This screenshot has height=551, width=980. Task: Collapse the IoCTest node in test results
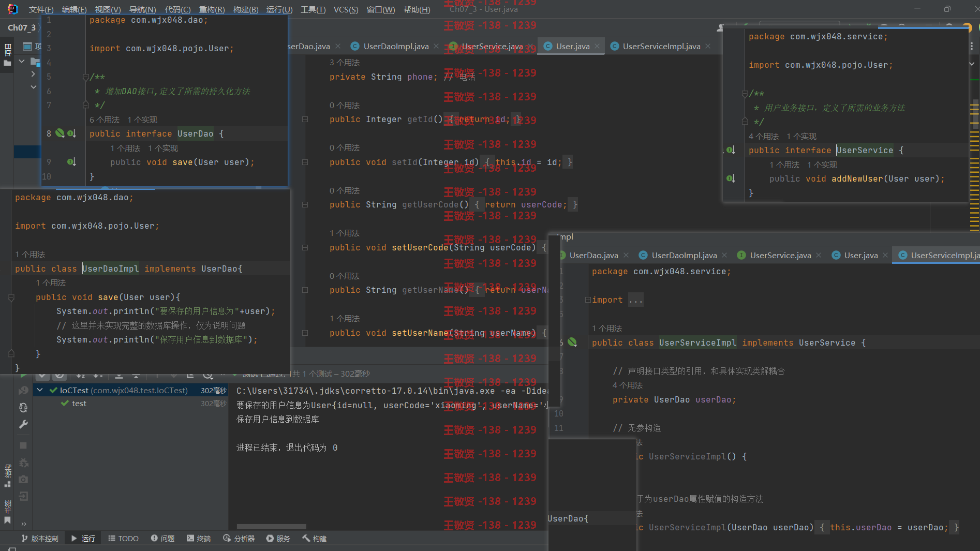[x=40, y=390]
